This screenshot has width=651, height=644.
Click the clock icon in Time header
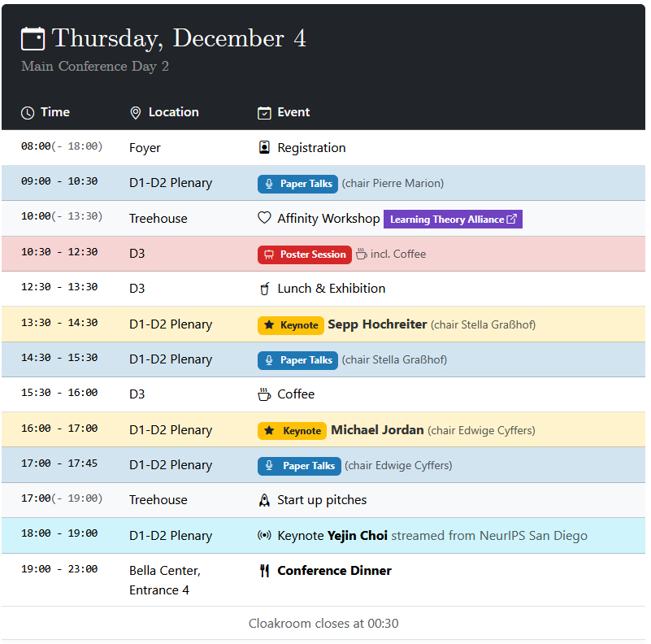tap(28, 113)
